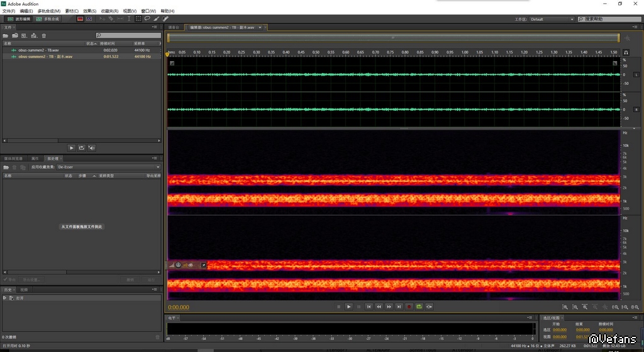The image size is (644, 352).
Task: Toggle the spectral frequency display button
Action: pyautogui.click(x=80, y=19)
